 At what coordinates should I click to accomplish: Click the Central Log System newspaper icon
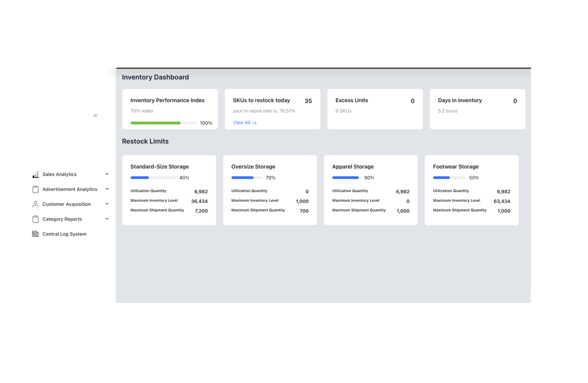point(35,234)
